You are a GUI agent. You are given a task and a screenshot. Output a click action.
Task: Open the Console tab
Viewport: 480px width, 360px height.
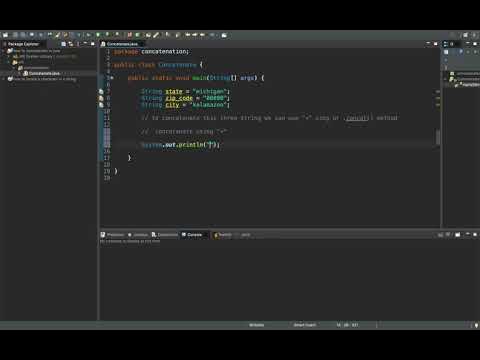pos(192,235)
